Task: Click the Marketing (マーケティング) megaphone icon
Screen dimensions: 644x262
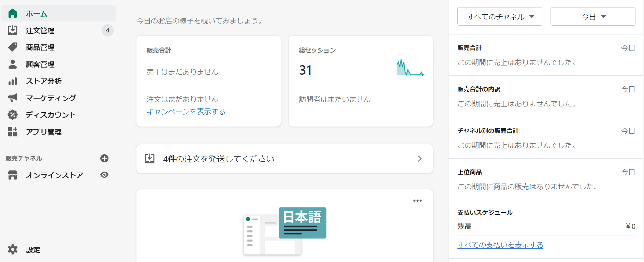Action: point(13,98)
